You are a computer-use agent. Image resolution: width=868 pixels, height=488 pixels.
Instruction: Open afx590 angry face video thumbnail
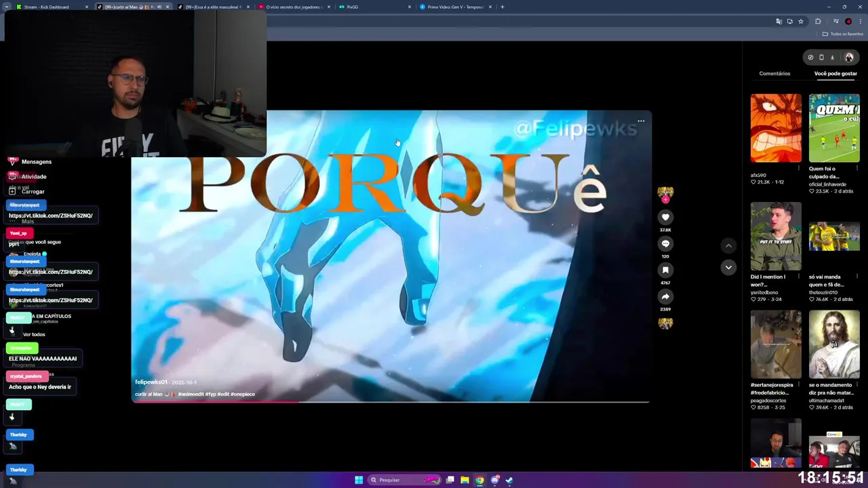[x=776, y=128]
